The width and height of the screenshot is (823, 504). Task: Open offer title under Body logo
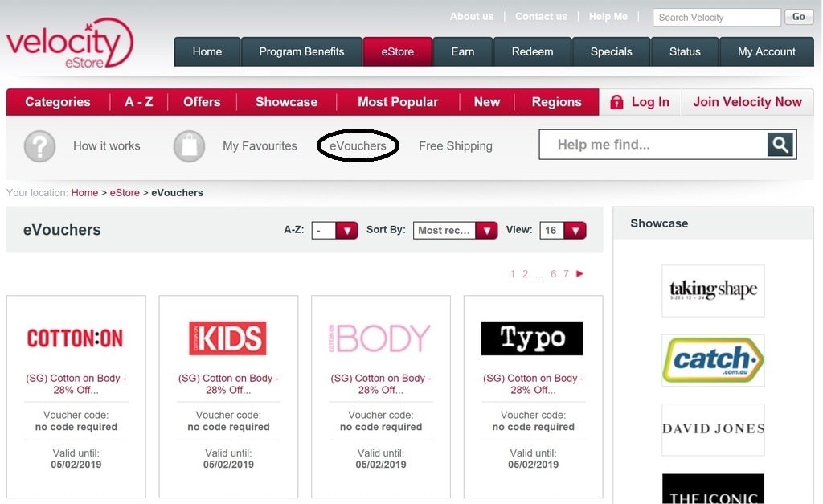point(380,383)
